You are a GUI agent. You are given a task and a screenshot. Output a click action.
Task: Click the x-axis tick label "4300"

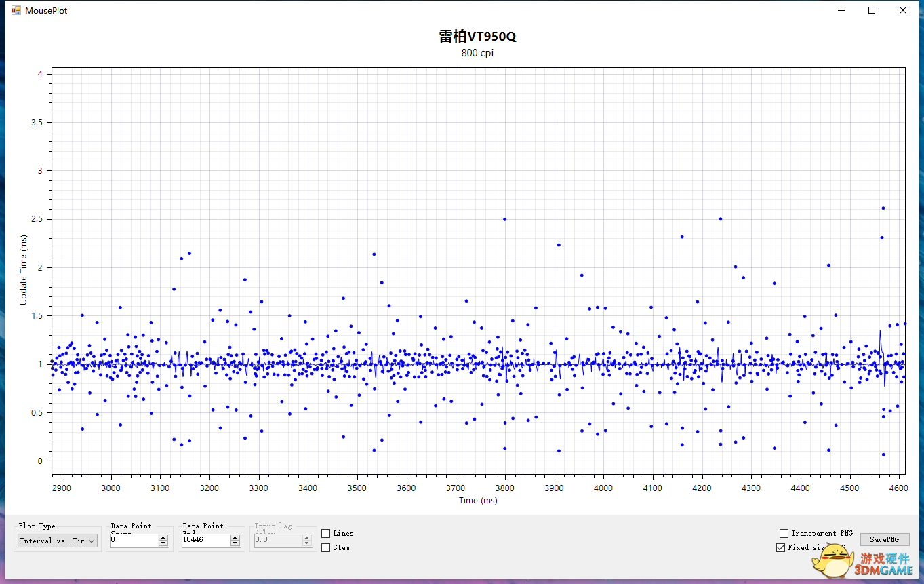coord(751,488)
